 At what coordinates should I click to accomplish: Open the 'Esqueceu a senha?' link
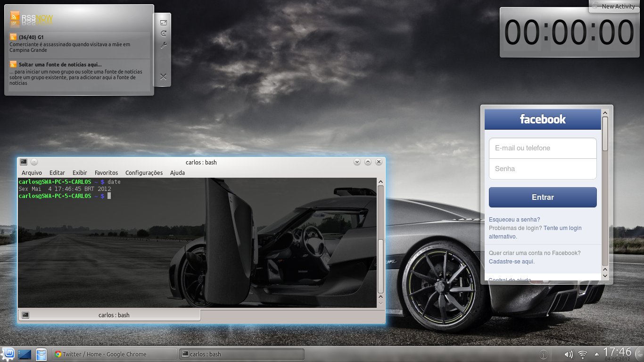coord(514,220)
